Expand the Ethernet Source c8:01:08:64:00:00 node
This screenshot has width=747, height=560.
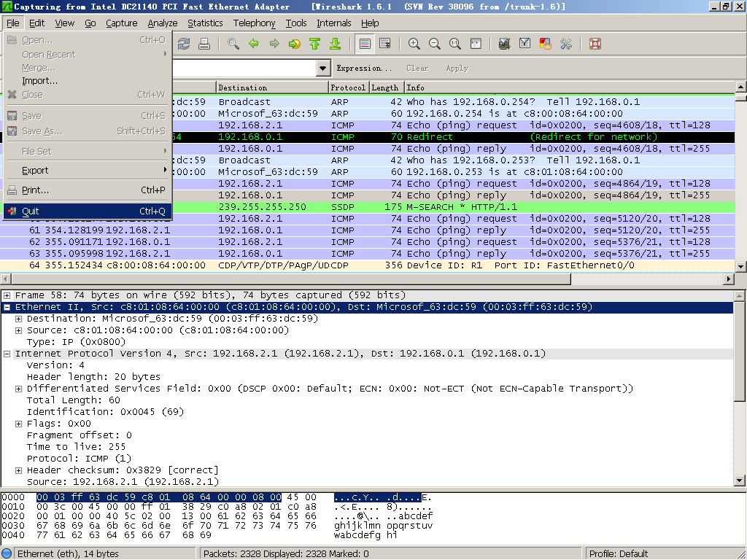point(18,330)
